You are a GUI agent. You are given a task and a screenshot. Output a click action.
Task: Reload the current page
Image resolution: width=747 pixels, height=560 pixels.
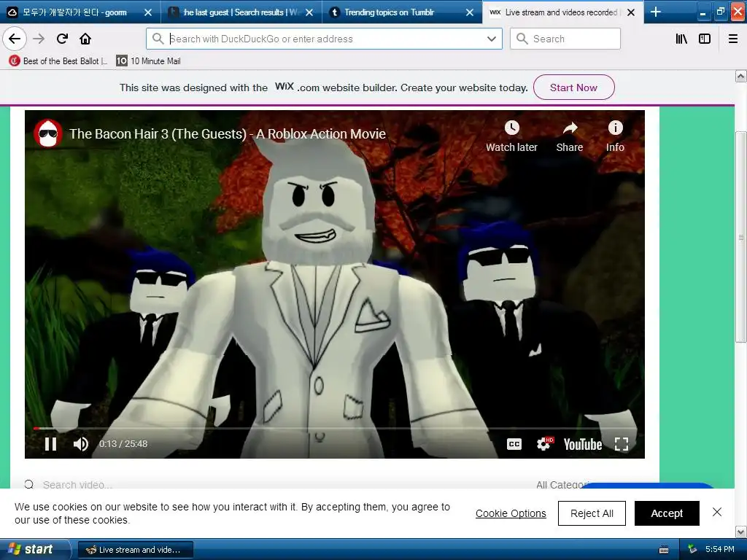point(62,39)
